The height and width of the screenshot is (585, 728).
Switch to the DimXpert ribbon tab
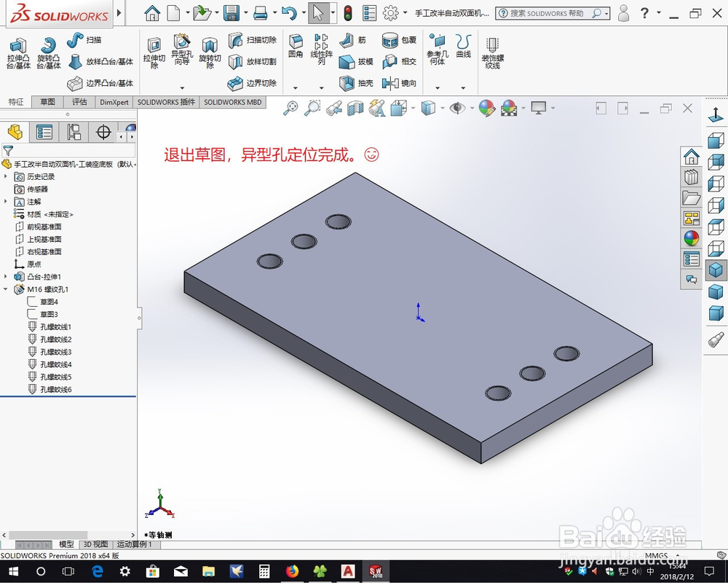[x=114, y=102]
